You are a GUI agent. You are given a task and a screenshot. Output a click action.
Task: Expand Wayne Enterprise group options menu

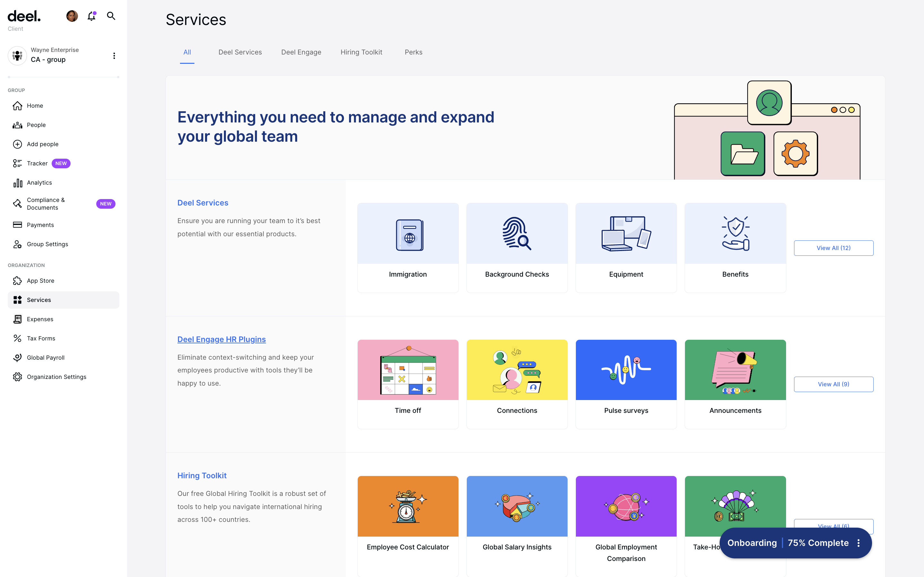coord(114,56)
